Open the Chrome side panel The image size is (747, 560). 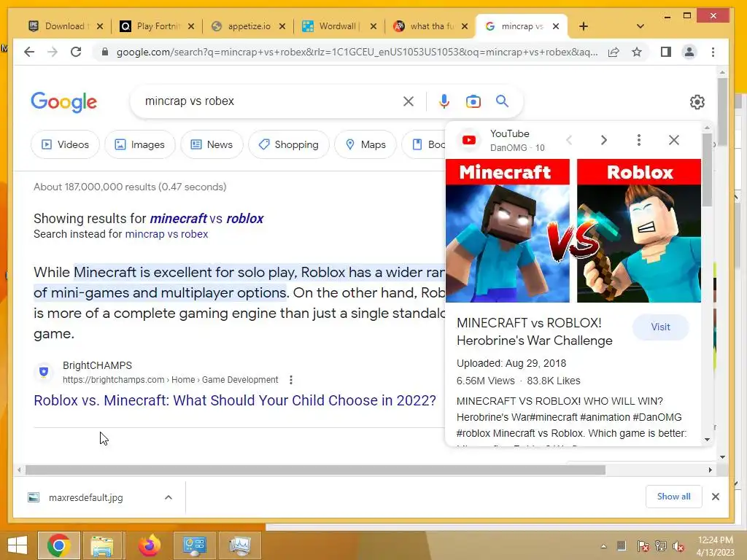point(666,52)
